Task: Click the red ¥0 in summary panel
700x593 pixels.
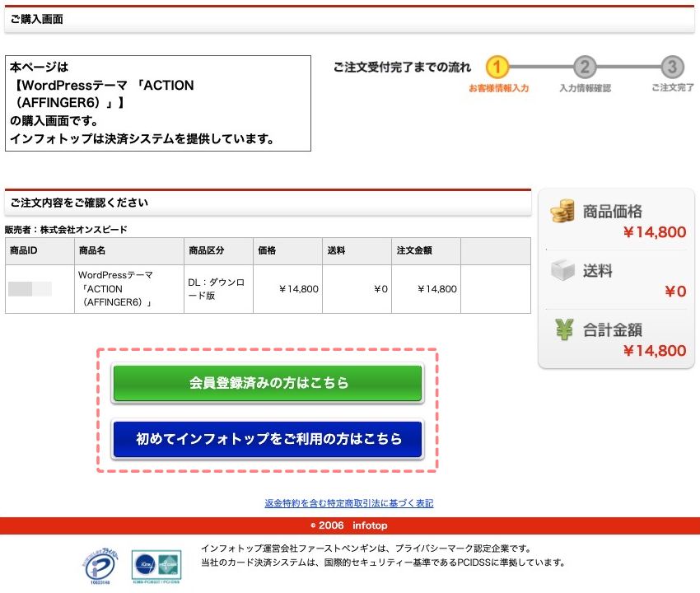Action: [675, 292]
